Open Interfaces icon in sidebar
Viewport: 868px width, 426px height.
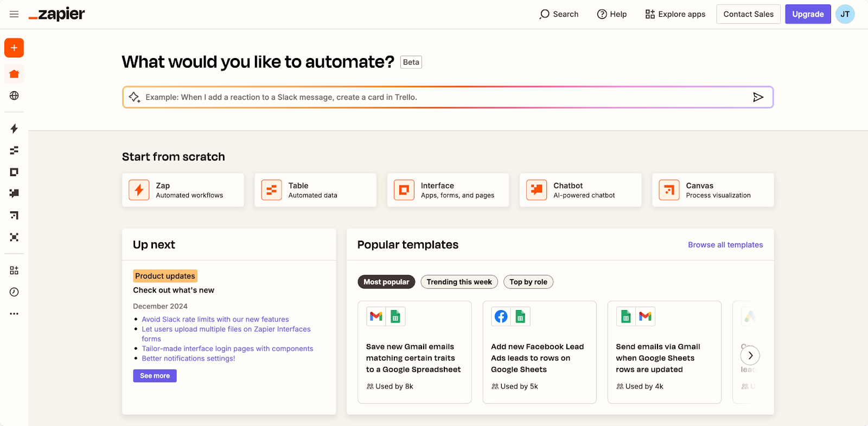click(14, 172)
